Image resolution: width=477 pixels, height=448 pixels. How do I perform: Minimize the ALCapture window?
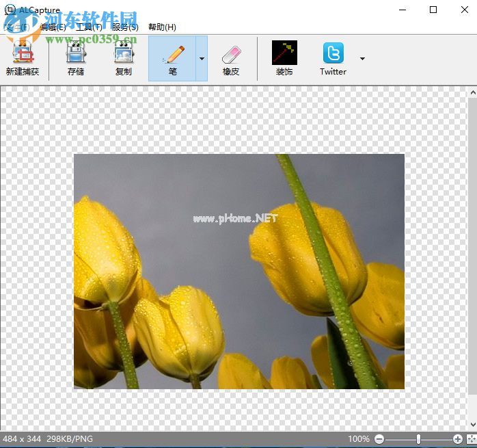(403, 10)
